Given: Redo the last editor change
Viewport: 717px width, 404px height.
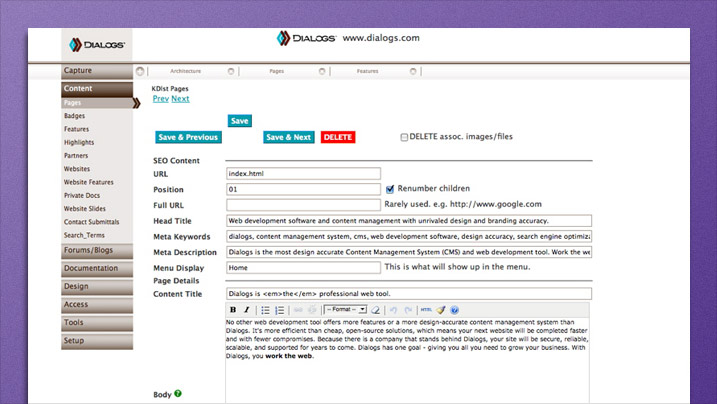Looking at the screenshot, I should coord(408,310).
